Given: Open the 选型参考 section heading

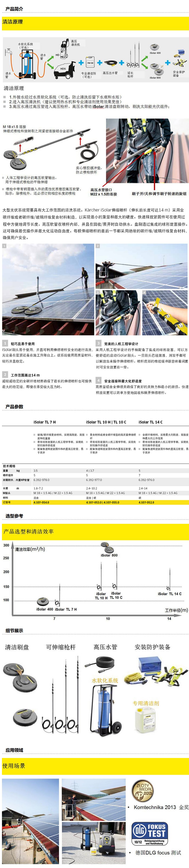Looking at the screenshot, I should click(14, 516).
